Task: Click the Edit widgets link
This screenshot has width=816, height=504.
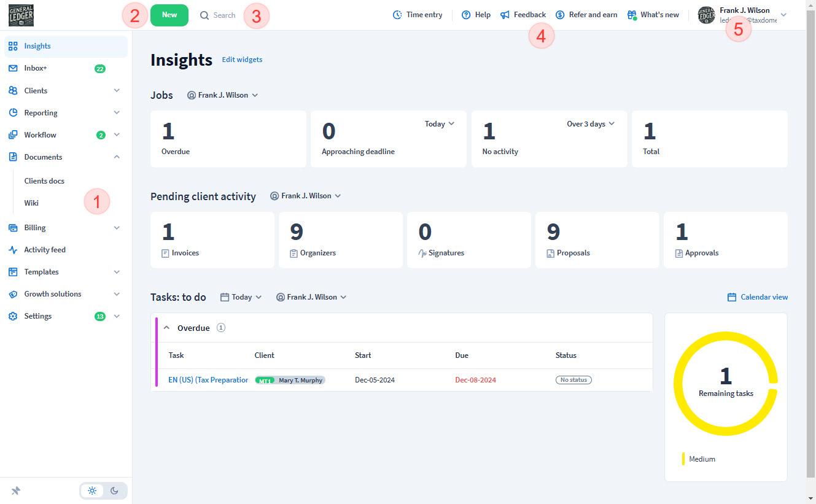Action: tap(242, 60)
